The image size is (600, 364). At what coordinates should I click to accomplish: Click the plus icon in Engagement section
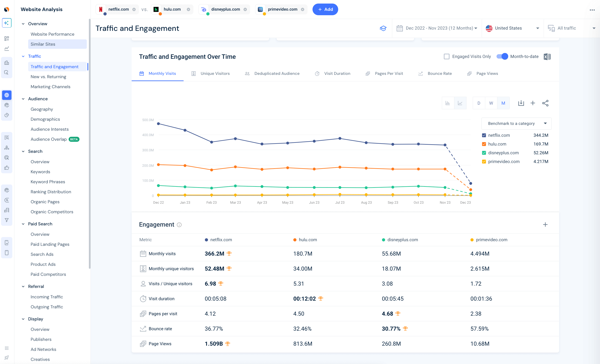pyautogui.click(x=545, y=225)
